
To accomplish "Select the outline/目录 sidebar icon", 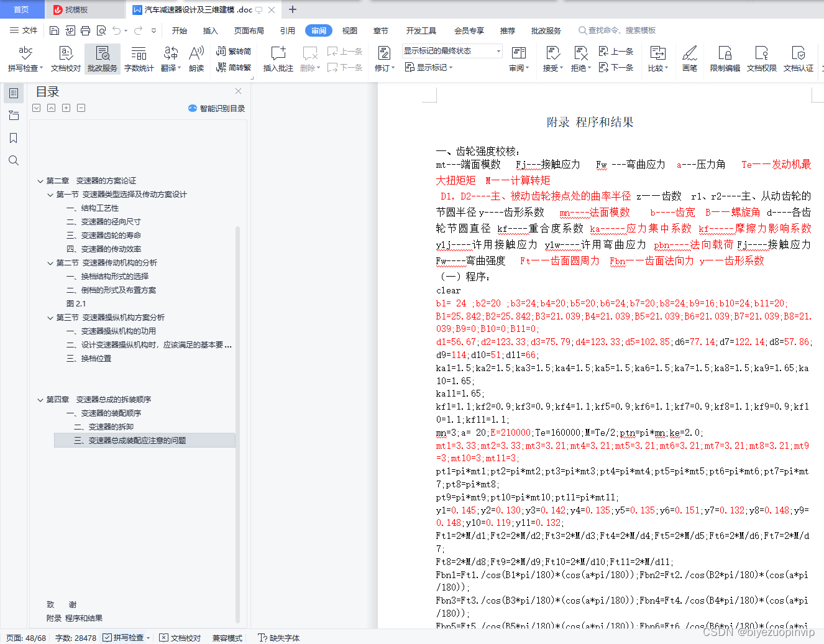I will pyautogui.click(x=13, y=93).
